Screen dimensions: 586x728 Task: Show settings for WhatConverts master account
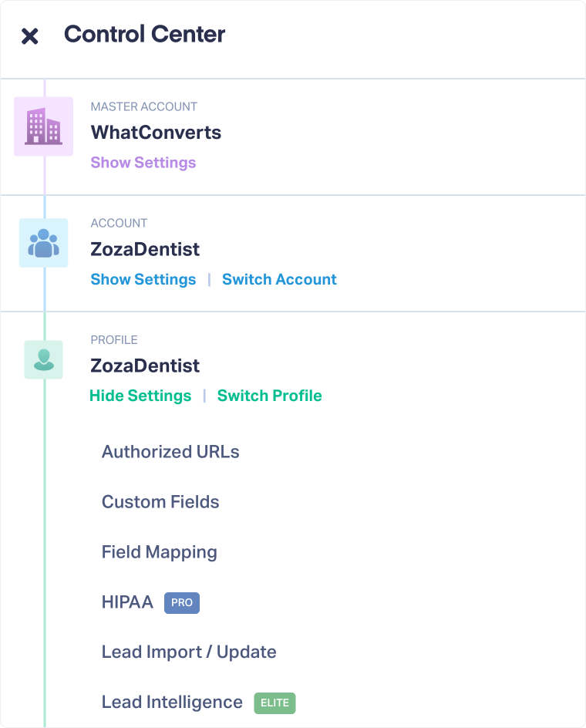click(x=143, y=163)
